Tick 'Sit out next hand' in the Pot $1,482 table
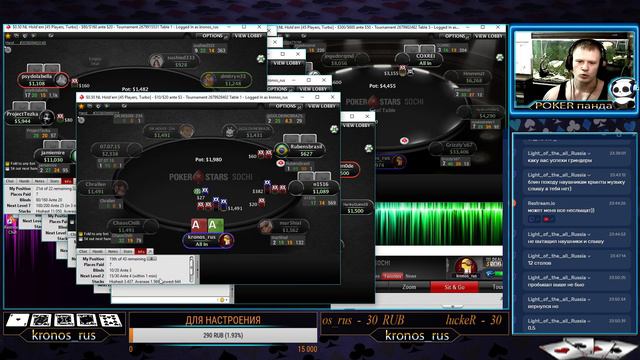 coord(7,169)
